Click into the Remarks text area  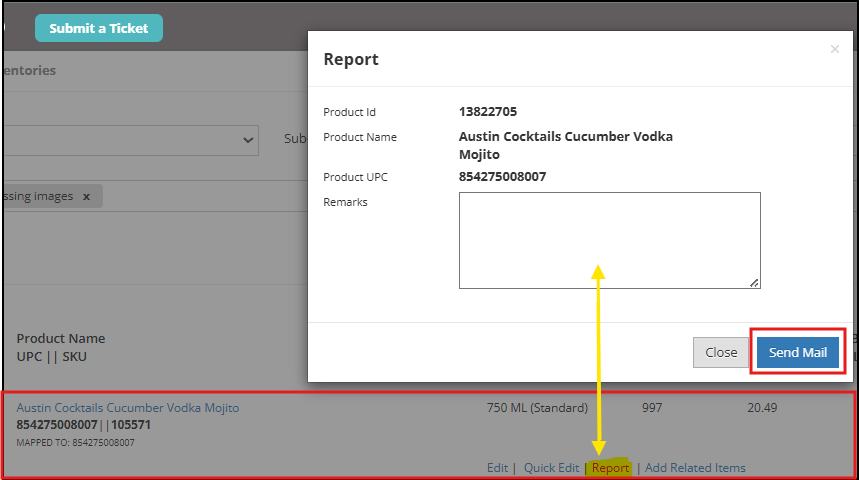point(609,240)
